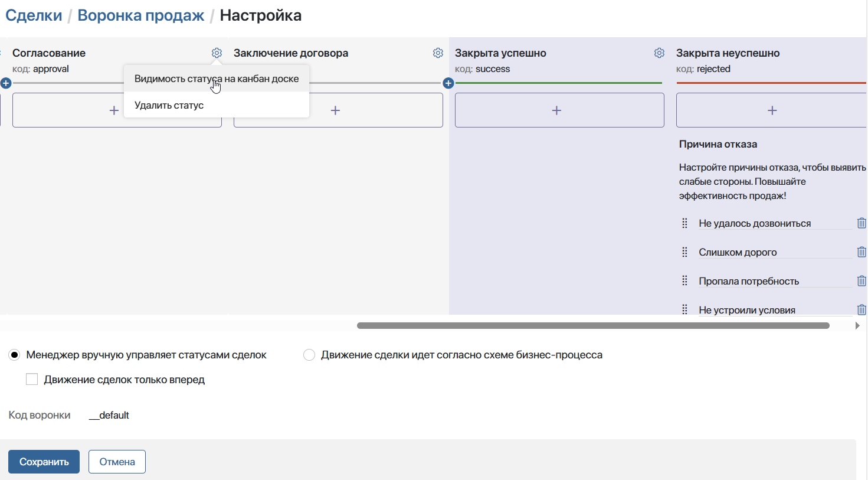This screenshot has height=480, width=868.
Task: Click column title Заключение договора
Action: (x=291, y=53)
